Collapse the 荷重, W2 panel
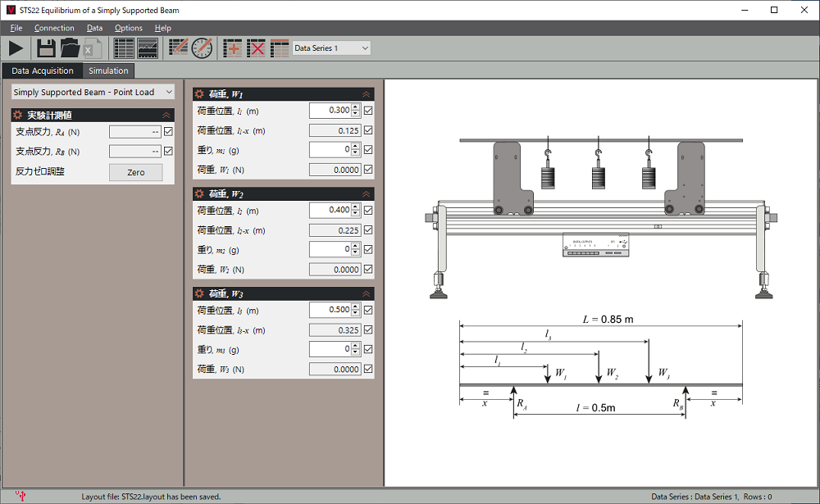The width and height of the screenshot is (820, 504). pyautogui.click(x=366, y=194)
